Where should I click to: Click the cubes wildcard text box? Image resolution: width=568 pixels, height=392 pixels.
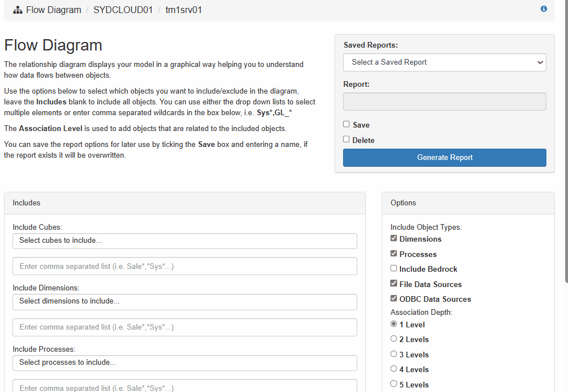coord(185,266)
